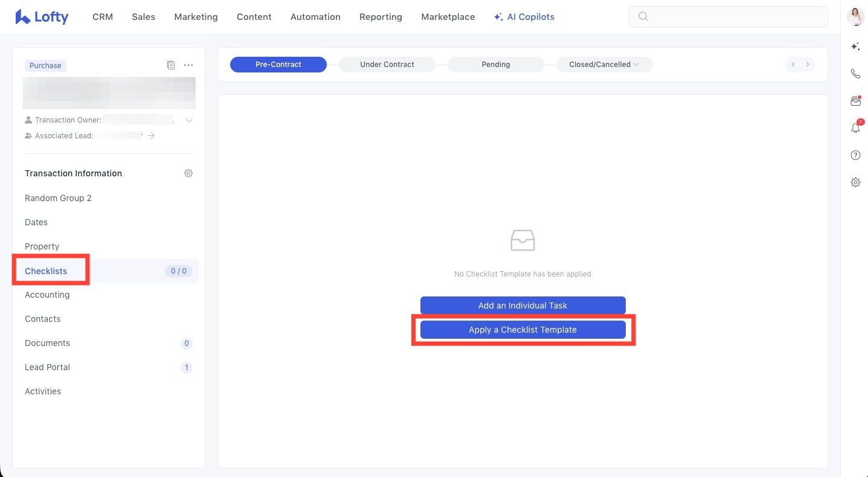Open the three-dot more options menu
Viewport: 868px width, 477px height.
188,65
